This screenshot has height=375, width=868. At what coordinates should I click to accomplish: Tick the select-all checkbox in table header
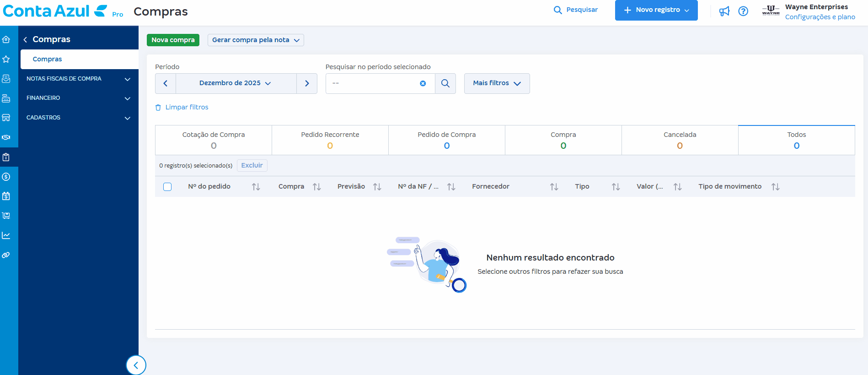coord(167,187)
